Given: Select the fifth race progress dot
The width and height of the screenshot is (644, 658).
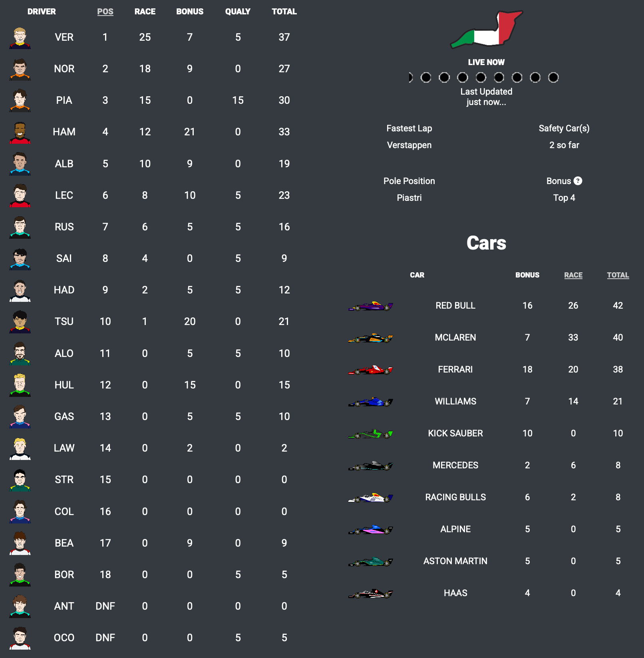Looking at the screenshot, I should pyautogui.click(x=481, y=77).
